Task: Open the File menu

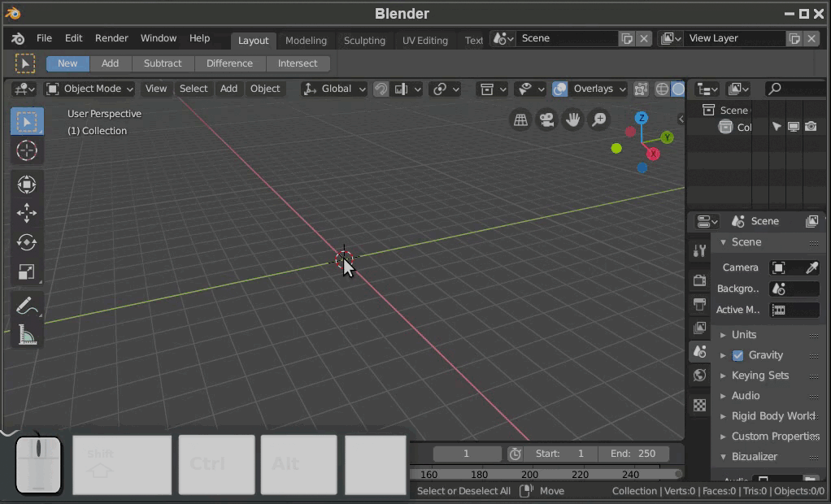Action: 44,38
